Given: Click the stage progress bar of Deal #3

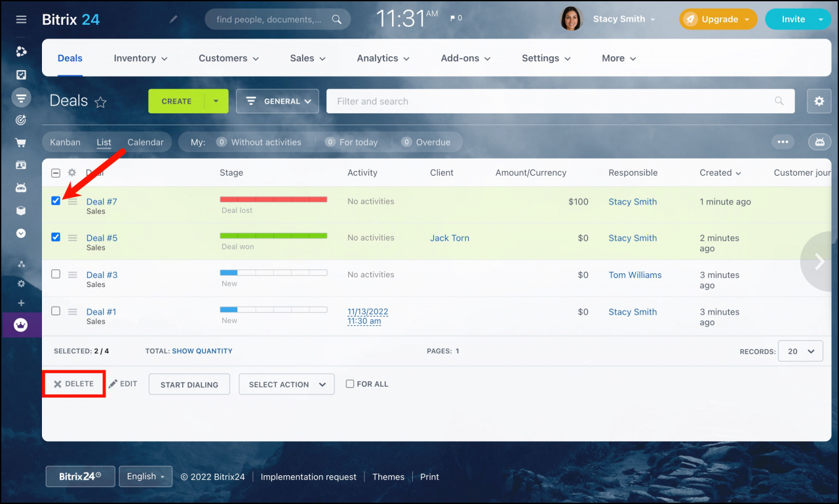Looking at the screenshot, I should (x=273, y=273).
